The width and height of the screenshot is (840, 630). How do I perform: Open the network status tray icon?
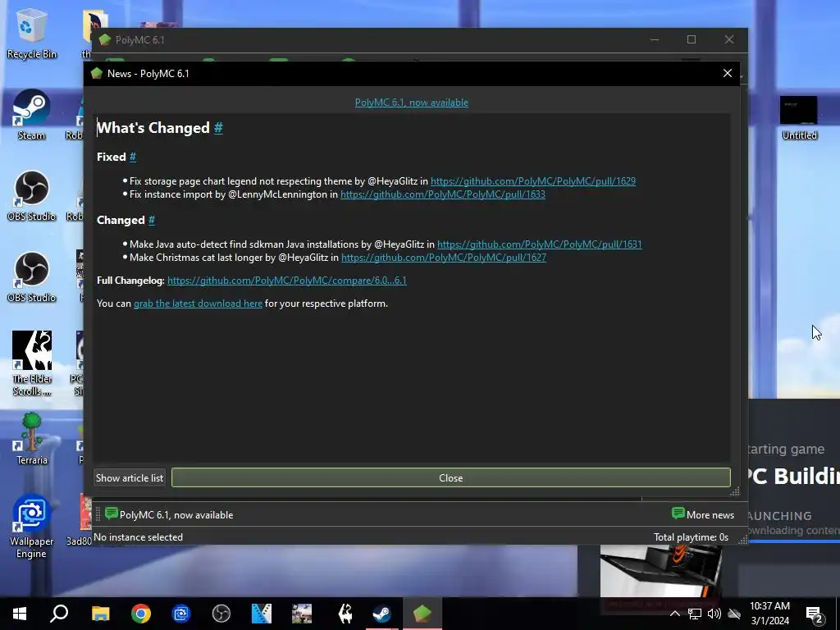coord(695,614)
